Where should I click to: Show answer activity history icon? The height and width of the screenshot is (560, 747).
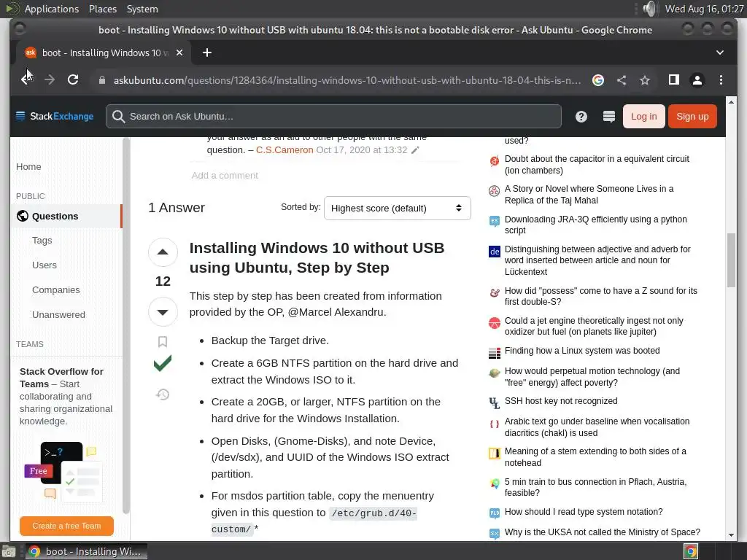pos(163,394)
